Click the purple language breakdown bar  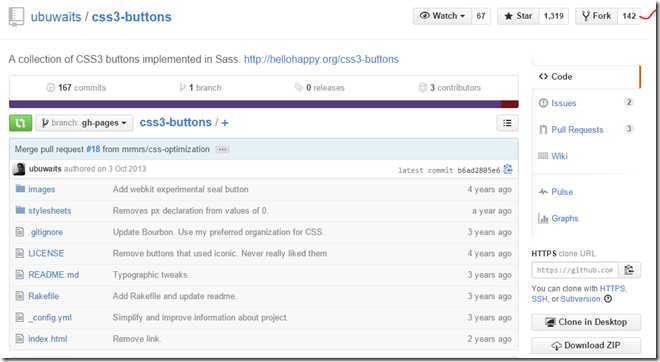[255, 104]
